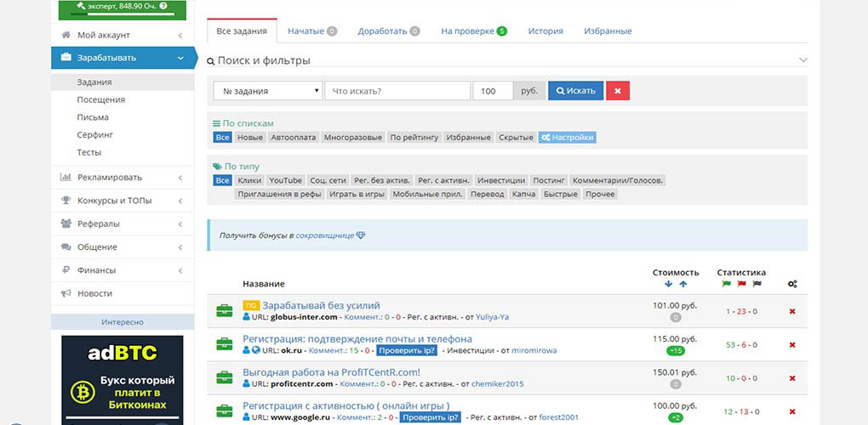Click the sort-cost-ascending up arrow
The image size is (868, 425).
coord(683,284)
